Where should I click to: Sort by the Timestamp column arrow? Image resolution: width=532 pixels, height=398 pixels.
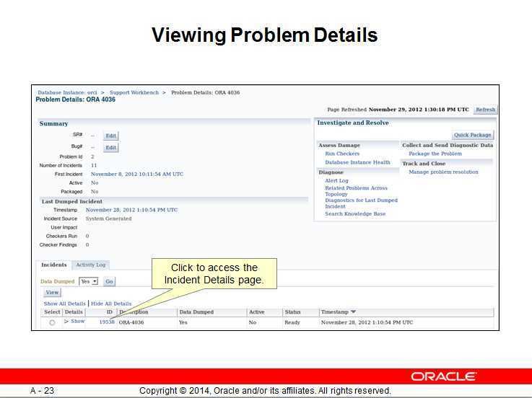pos(353,311)
